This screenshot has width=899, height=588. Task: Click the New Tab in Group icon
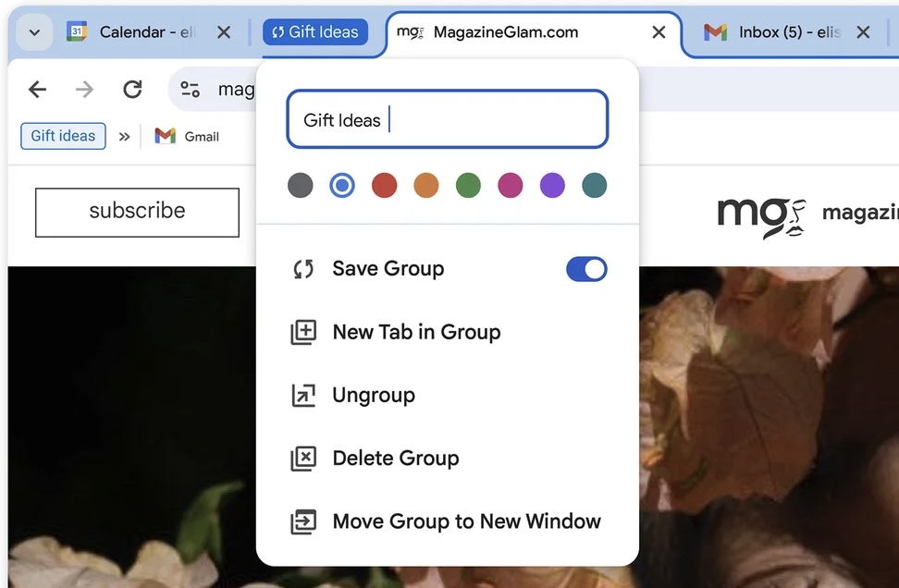click(303, 333)
